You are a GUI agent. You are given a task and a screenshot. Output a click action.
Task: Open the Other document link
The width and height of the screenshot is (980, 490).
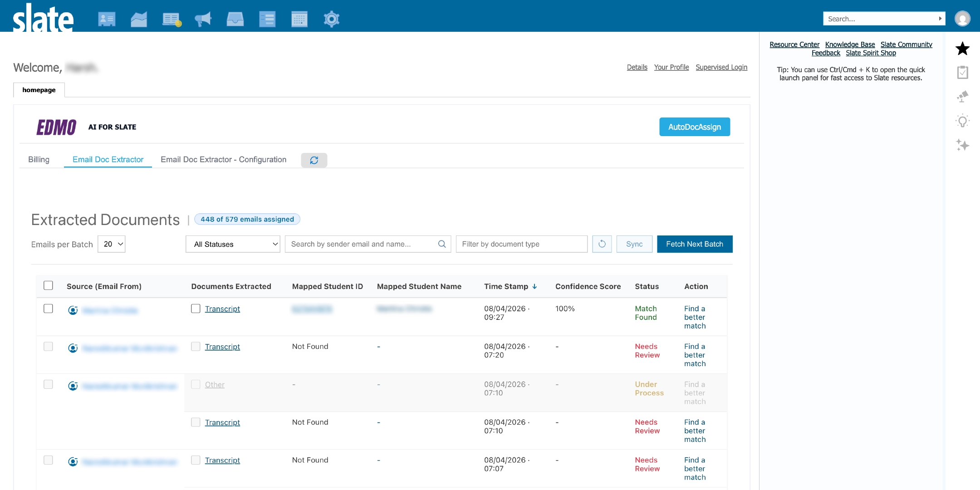[x=215, y=385]
